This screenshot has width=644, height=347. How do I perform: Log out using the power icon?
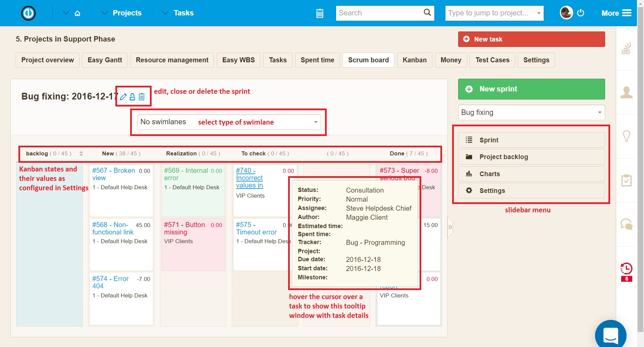coord(581,13)
